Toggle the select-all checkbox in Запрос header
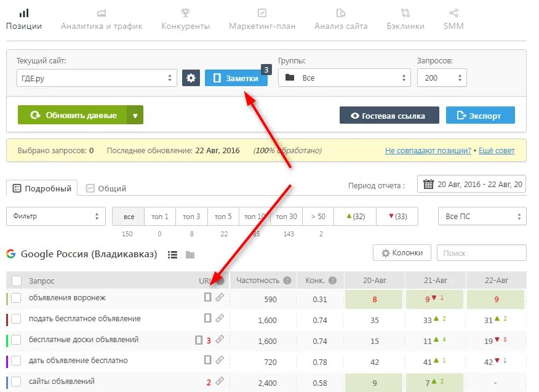This screenshot has height=392, width=539. [17, 281]
